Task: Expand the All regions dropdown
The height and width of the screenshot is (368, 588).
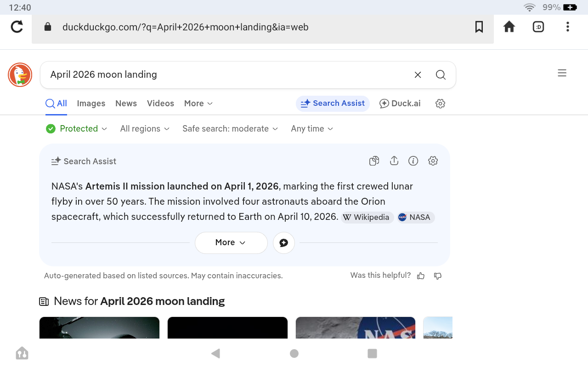Action: point(145,129)
